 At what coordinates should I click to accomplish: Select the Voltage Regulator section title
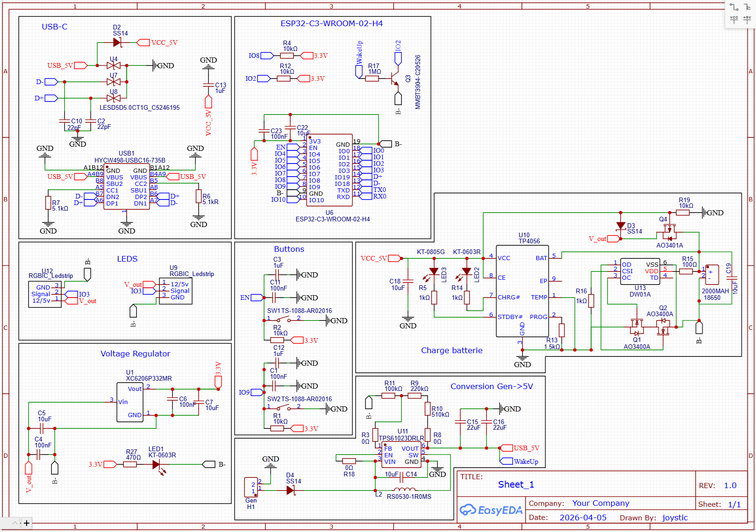click(x=136, y=354)
